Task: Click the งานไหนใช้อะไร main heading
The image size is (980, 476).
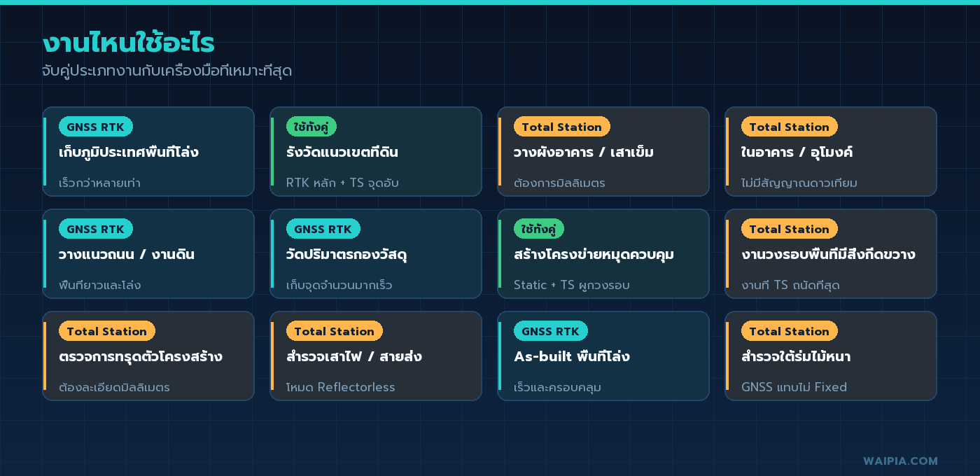Action: click(x=128, y=43)
